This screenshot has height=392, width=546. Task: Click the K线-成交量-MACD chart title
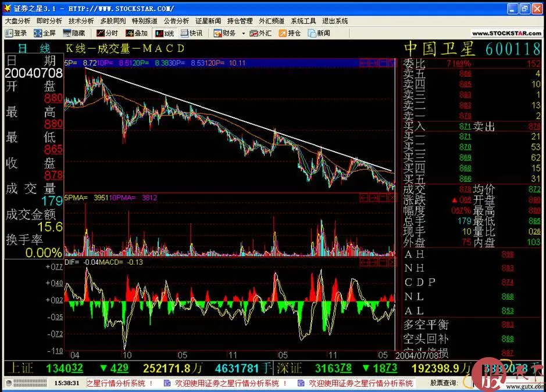click(126, 48)
